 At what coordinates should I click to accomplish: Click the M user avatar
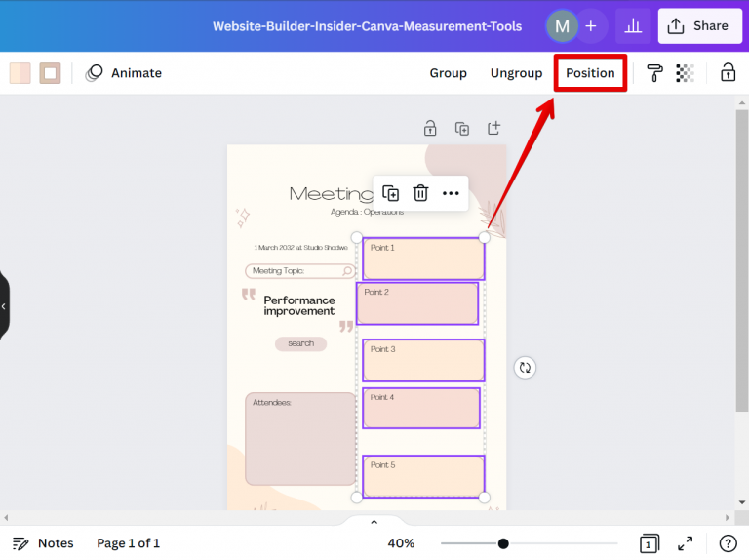pyautogui.click(x=562, y=25)
